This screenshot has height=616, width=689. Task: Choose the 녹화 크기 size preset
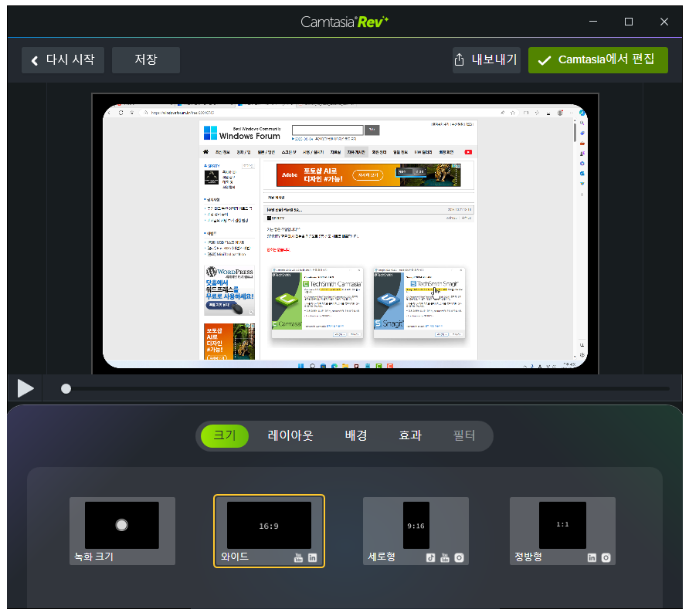tap(122, 531)
